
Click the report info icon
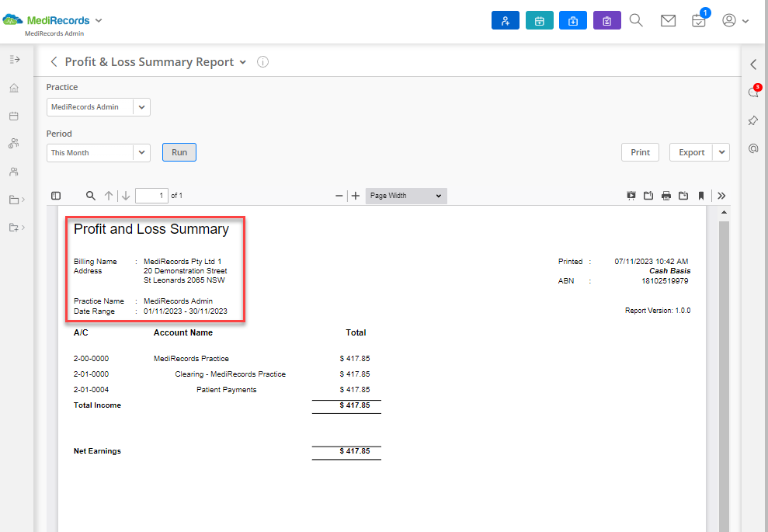(262, 61)
